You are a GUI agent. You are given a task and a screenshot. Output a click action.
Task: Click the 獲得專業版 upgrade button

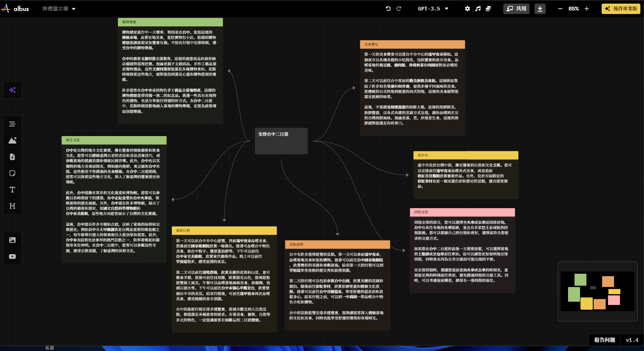621,8
